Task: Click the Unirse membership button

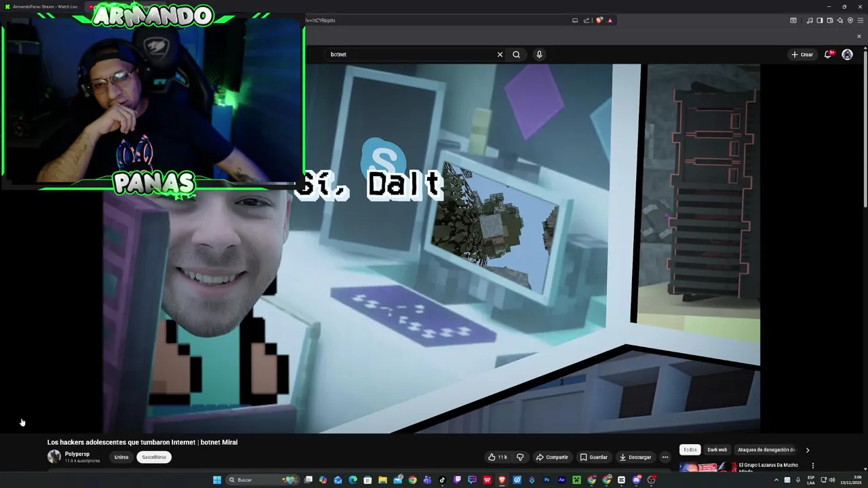Action: 121,457
